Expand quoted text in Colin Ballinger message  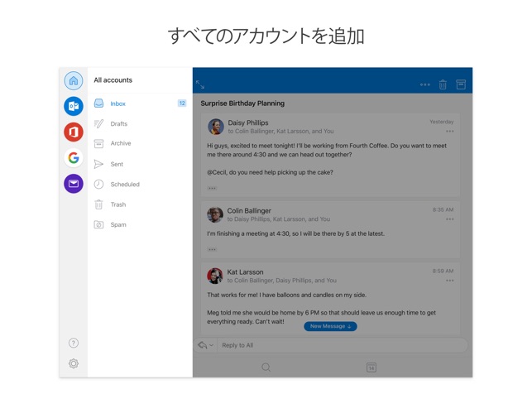212,250
